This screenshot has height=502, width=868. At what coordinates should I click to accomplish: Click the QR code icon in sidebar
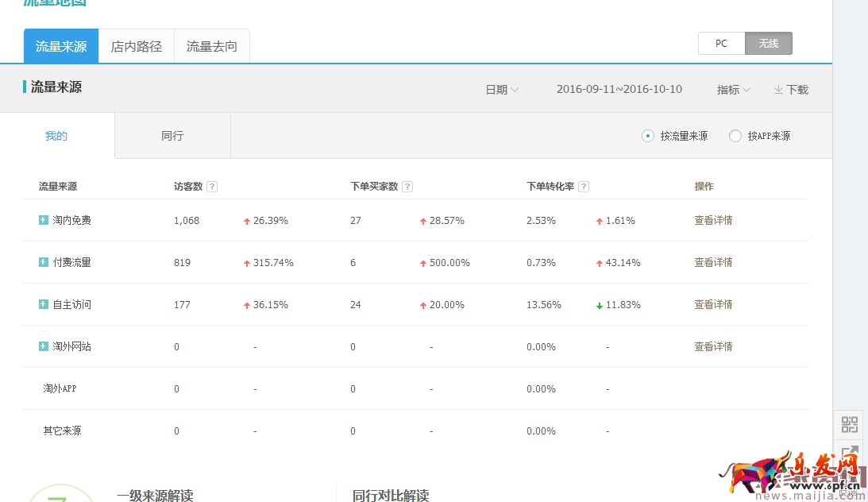850,425
